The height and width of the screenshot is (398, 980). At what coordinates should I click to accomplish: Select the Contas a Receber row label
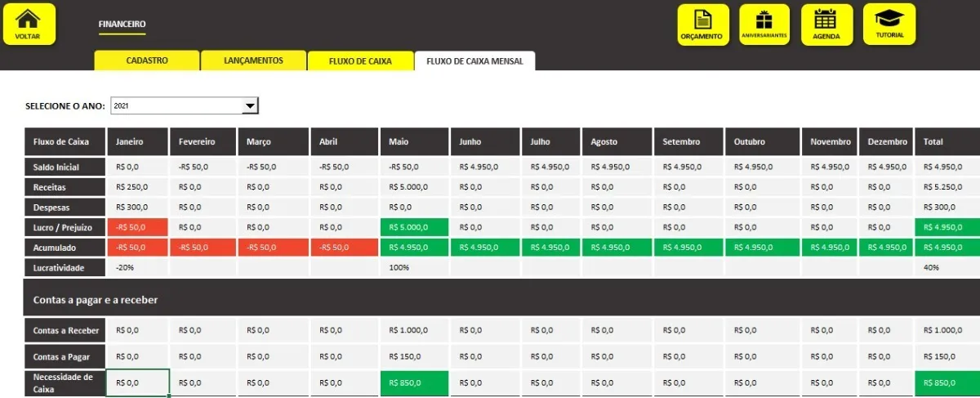click(65, 330)
